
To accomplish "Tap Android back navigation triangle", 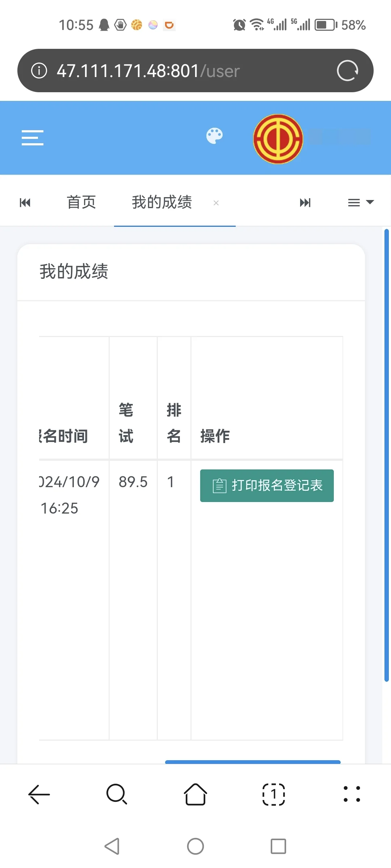I will coord(112,846).
